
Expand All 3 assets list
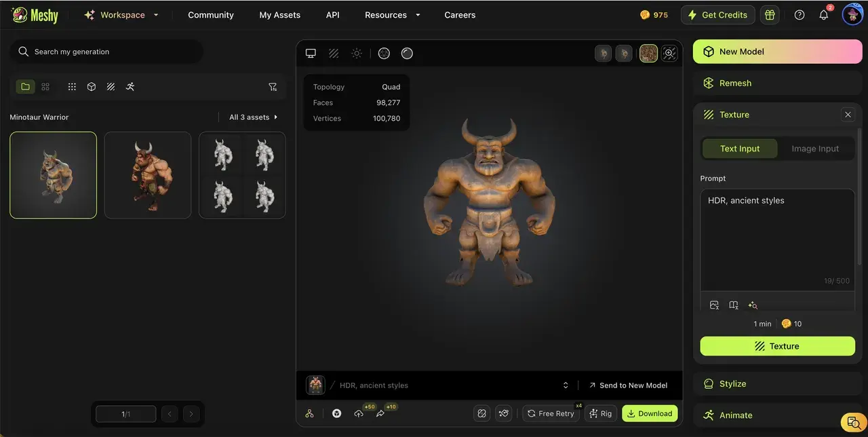click(x=253, y=117)
